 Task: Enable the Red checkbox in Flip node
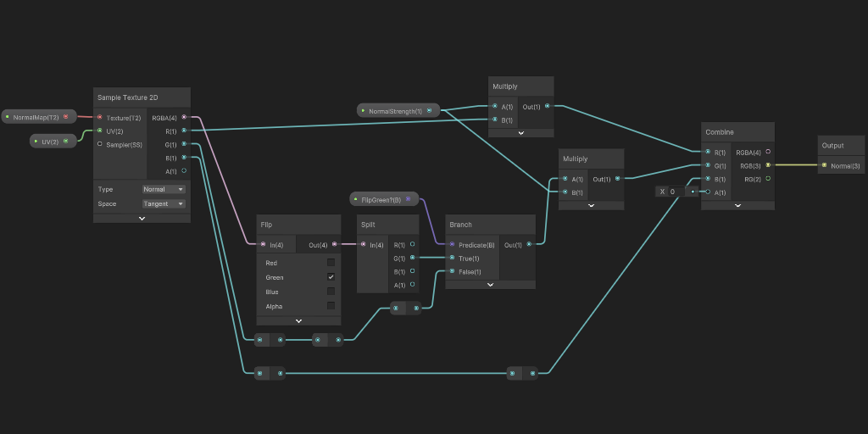331,263
